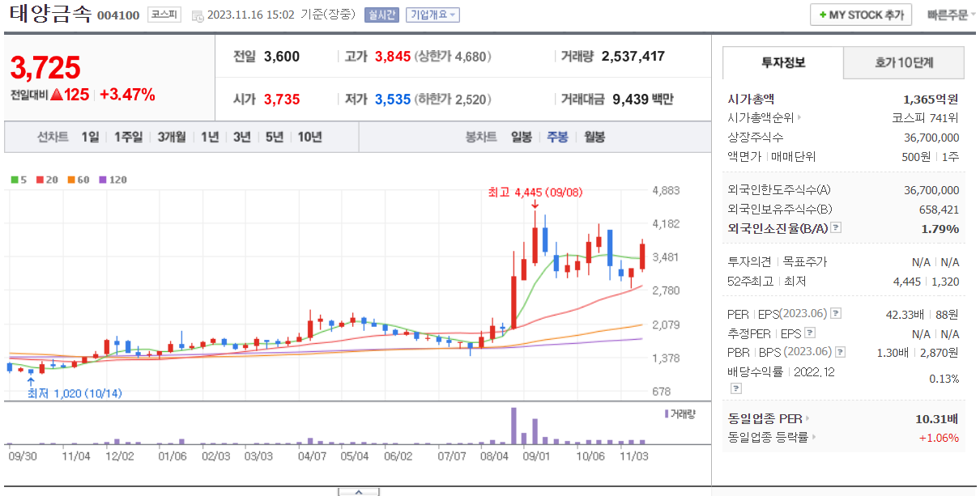Open the 빠른주문 dropdown

pyautogui.click(x=951, y=15)
